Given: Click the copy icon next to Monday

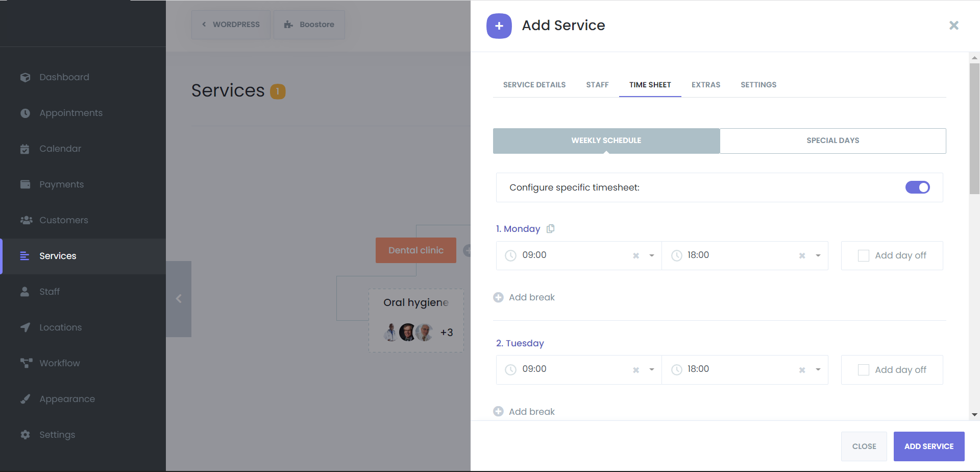Looking at the screenshot, I should coord(550,229).
